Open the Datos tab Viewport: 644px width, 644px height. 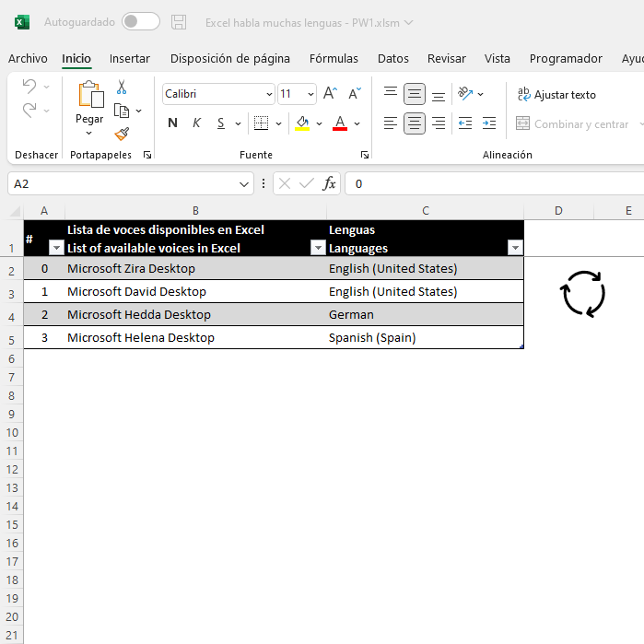pos(393,59)
